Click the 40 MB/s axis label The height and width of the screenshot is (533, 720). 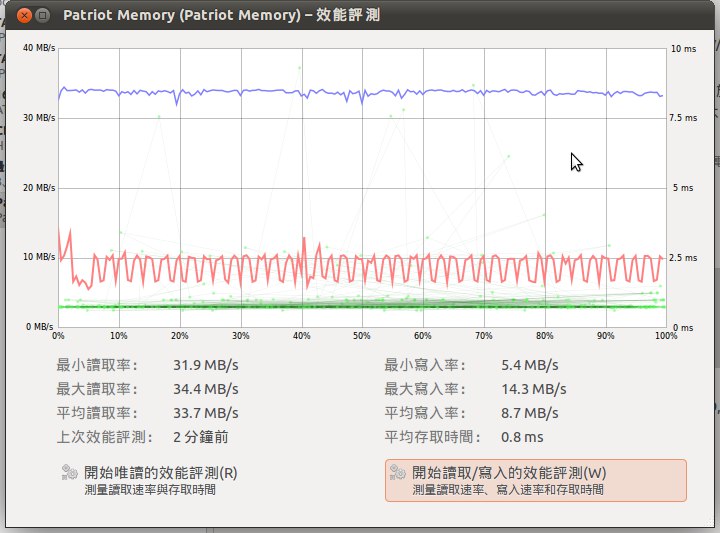click(39, 48)
